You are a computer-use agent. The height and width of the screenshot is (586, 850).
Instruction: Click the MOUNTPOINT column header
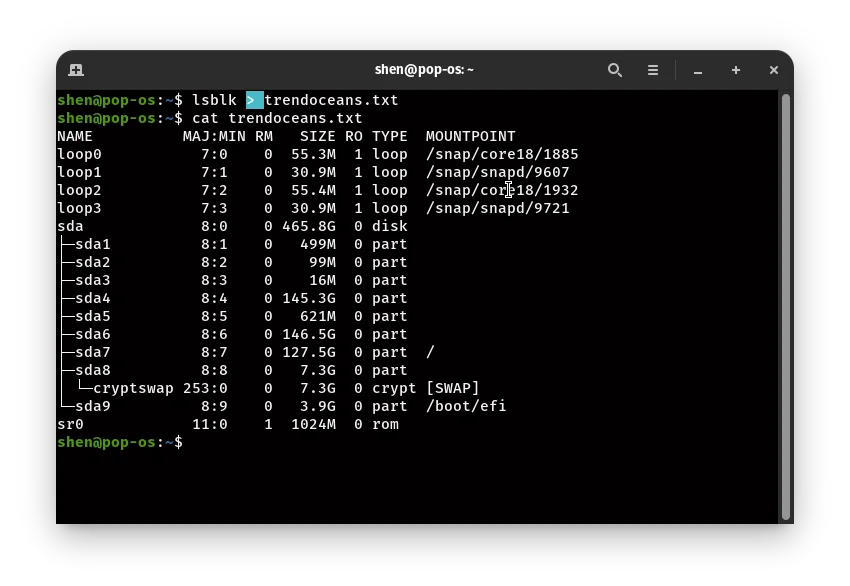[x=470, y=136]
